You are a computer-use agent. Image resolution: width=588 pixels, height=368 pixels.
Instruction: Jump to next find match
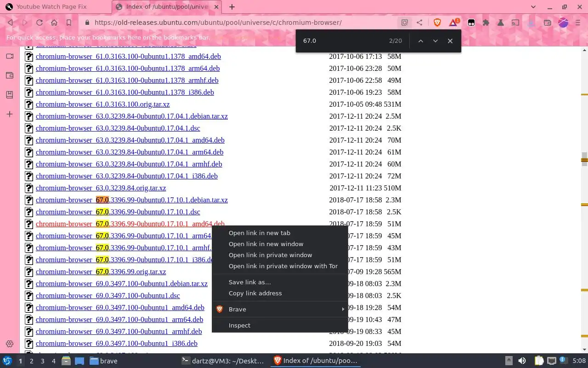[x=435, y=41]
